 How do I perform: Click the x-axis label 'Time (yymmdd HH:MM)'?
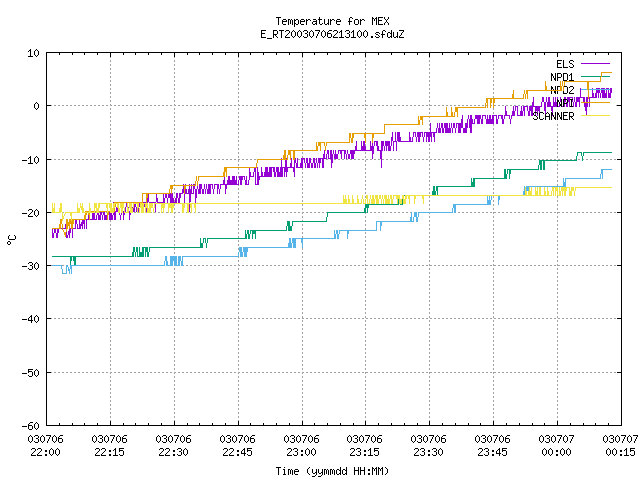(332, 471)
